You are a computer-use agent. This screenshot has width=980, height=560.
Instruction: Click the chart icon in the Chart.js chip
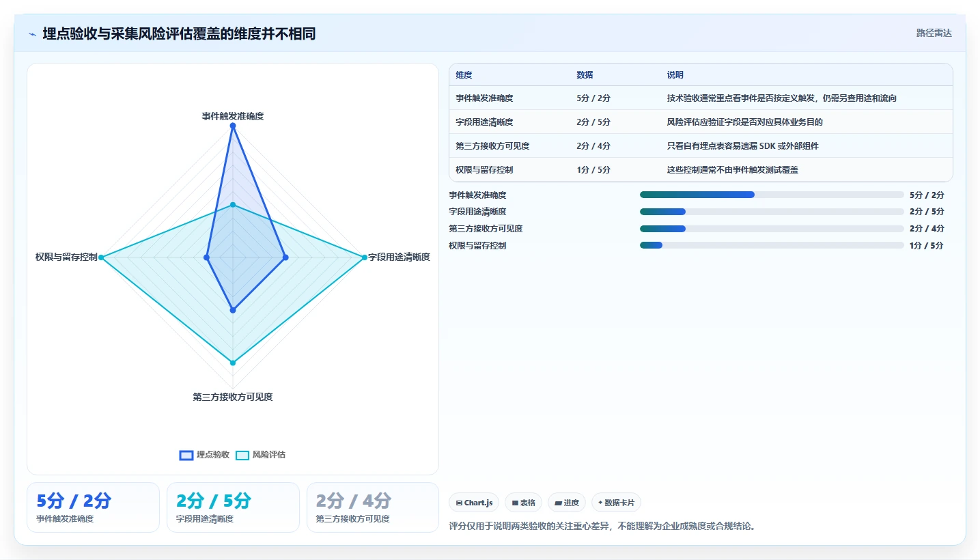(x=459, y=503)
